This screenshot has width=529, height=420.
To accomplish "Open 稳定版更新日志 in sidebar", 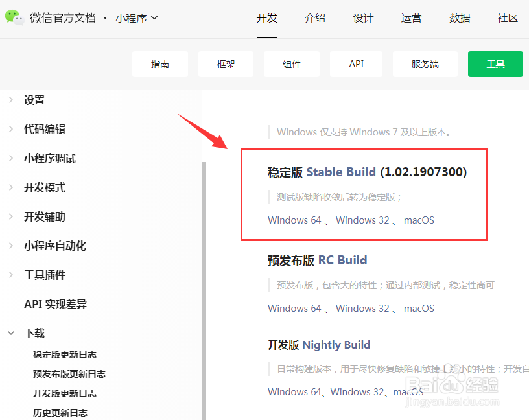I will (65, 355).
